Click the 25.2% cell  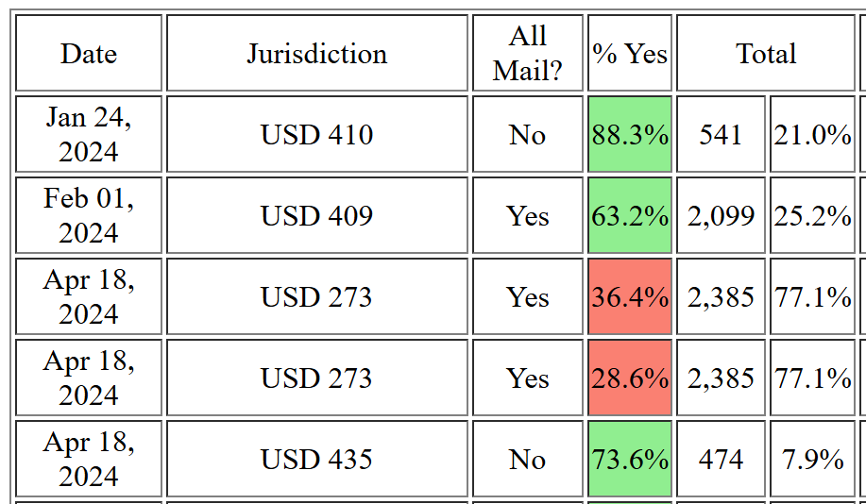click(812, 216)
